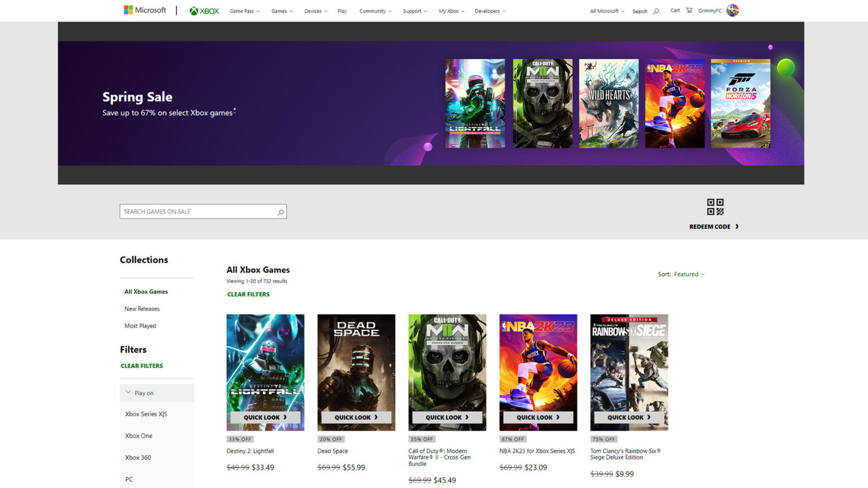The height and width of the screenshot is (488, 868).
Task: Click the QR code redeem icon
Action: 715,207
